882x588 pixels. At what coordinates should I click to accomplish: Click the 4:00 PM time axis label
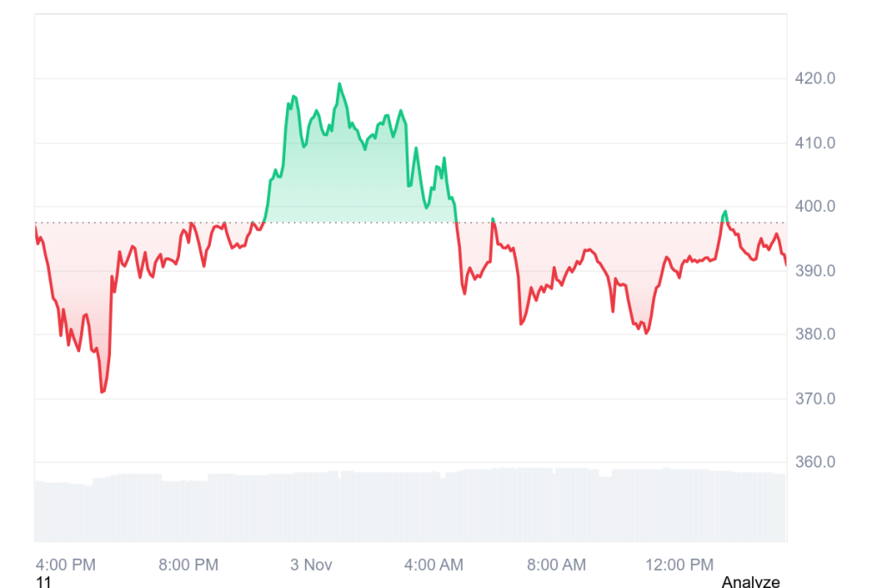tap(65, 565)
